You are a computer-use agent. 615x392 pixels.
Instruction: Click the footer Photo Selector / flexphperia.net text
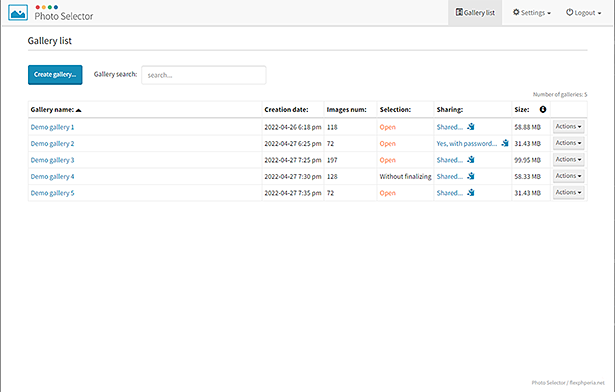[568, 383]
